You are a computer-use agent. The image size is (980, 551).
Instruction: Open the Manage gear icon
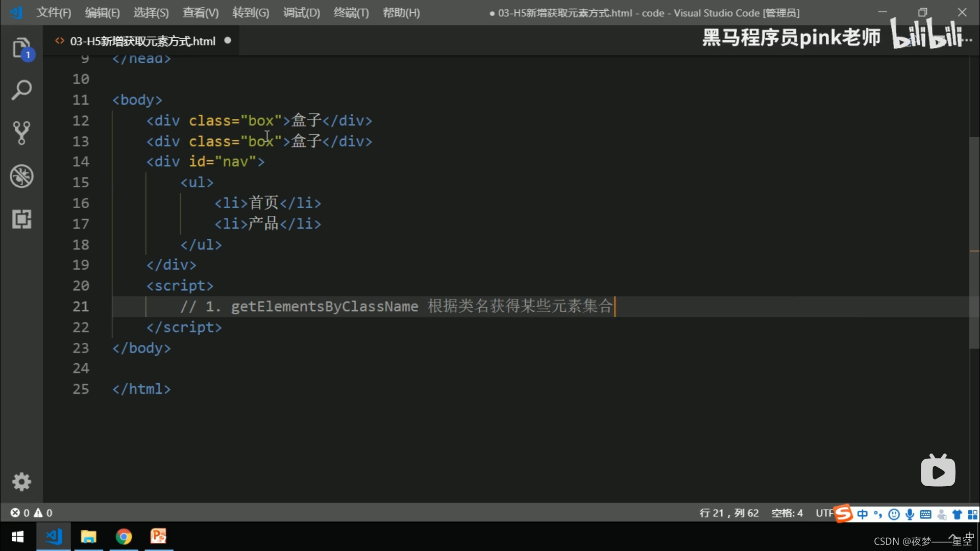point(21,482)
